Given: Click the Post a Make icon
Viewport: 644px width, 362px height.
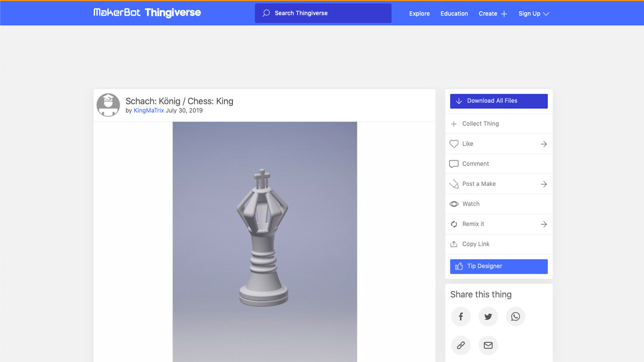Looking at the screenshot, I should pyautogui.click(x=454, y=184).
